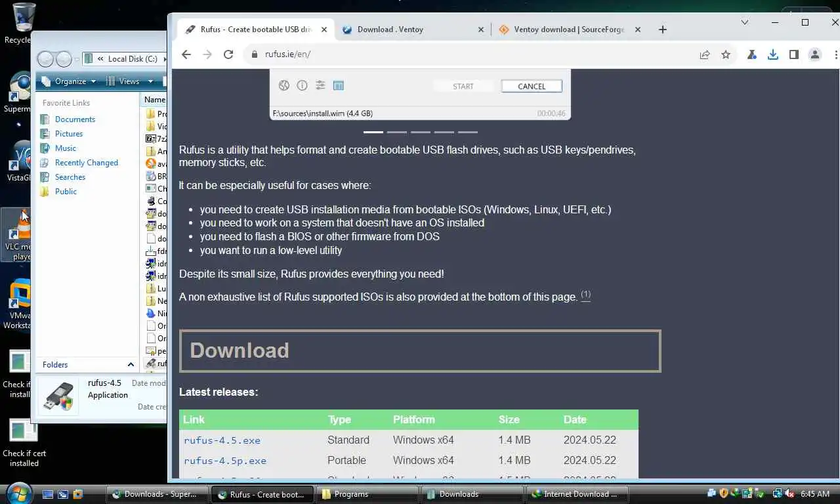This screenshot has width=840, height=504.
Task: Close the Rufus tab
Action: click(x=324, y=30)
